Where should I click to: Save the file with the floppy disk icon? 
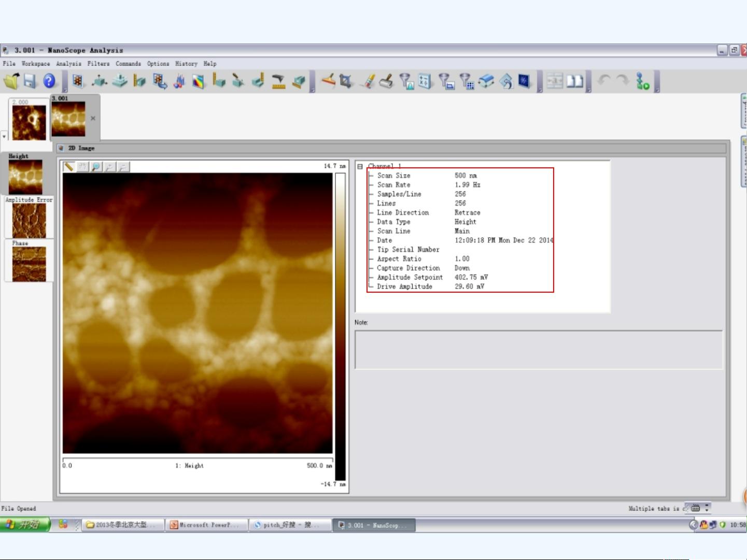tap(30, 81)
